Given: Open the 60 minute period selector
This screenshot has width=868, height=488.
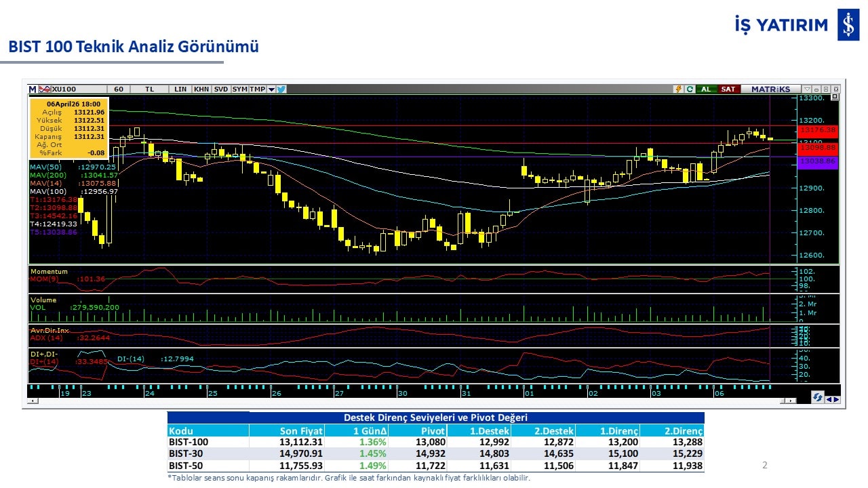Looking at the screenshot, I should tap(119, 89).
